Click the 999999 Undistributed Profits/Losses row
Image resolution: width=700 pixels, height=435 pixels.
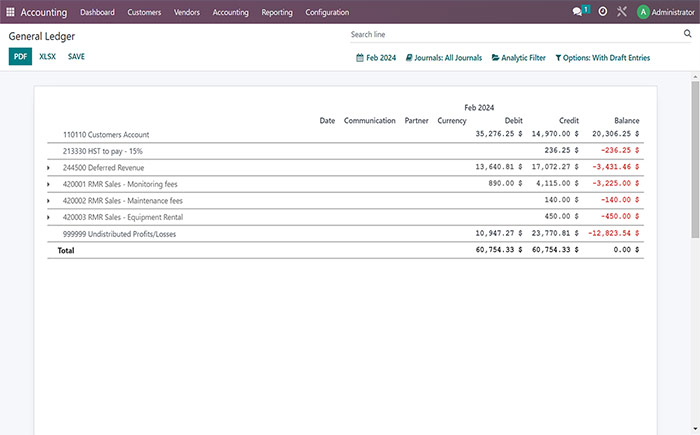coord(346,234)
